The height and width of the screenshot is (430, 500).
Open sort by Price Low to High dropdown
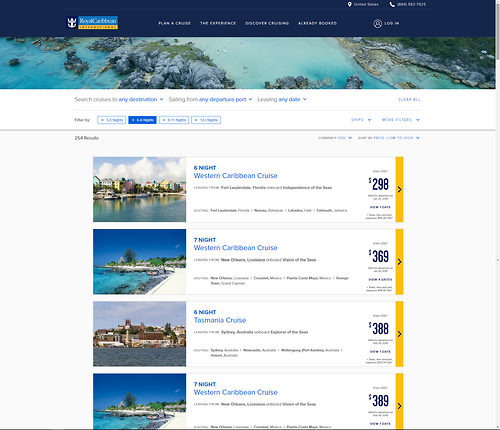[389, 138]
